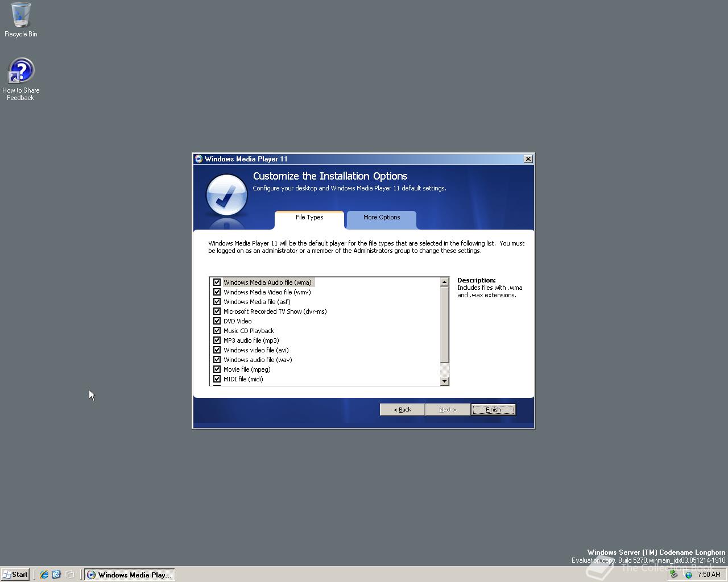The image size is (728, 582).
Task: Select the 'MP3 audio file (mp3)' label
Action: point(251,340)
